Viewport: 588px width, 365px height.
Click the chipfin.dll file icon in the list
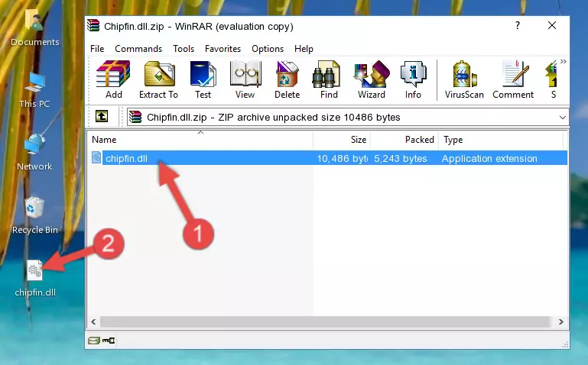point(96,158)
